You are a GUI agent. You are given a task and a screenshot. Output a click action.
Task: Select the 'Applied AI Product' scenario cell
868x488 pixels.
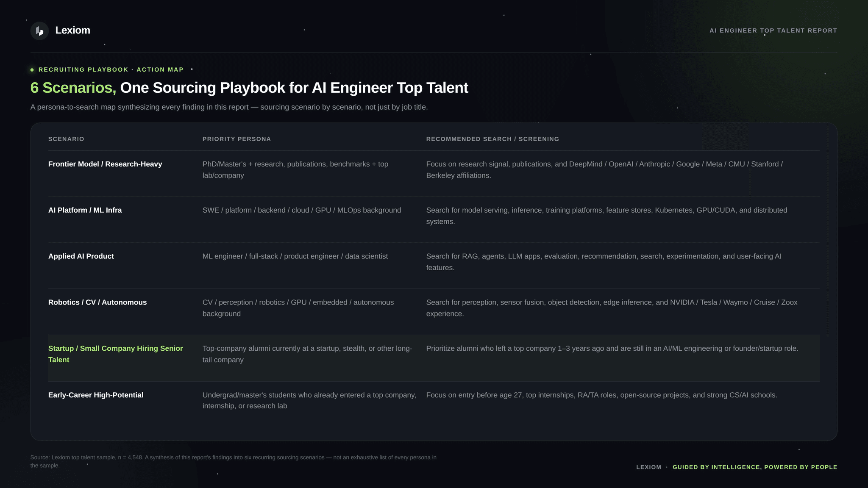pos(81,256)
